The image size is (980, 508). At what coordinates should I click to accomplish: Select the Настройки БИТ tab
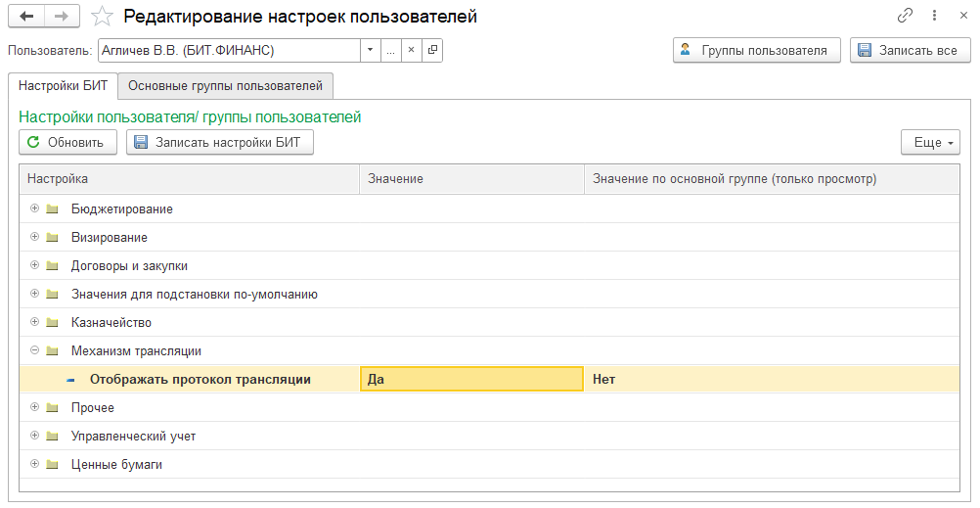pyautogui.click(x=63, y=86)
